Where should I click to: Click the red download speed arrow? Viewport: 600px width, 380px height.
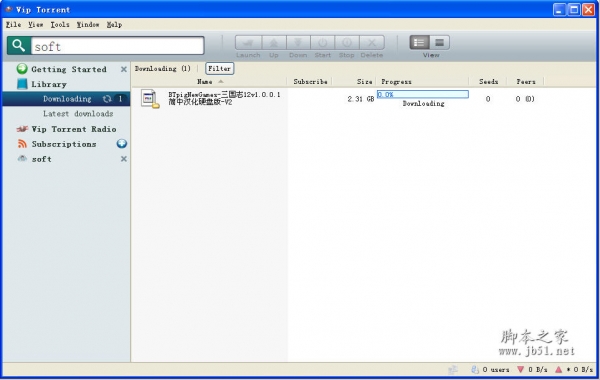(520, 369)
